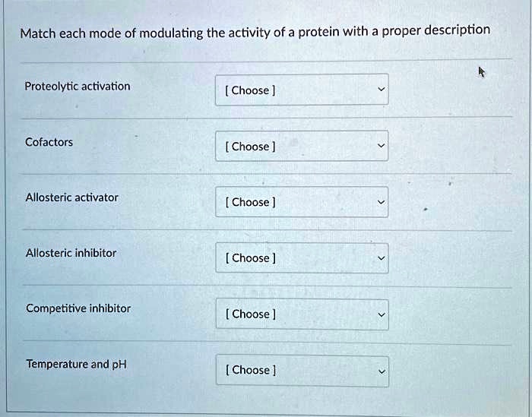Image resolution: width=532 pixels, height=417 pixels.
Task: Click chevron arrow in Competitive inhibitor row
Action: click(x=382, y=314)
